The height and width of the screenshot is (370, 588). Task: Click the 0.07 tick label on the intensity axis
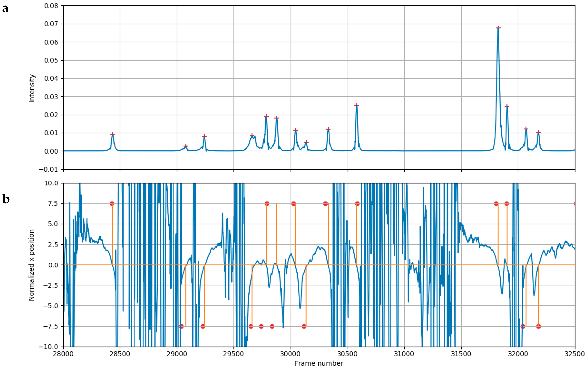pyautogui.click(x=51, y=24)
